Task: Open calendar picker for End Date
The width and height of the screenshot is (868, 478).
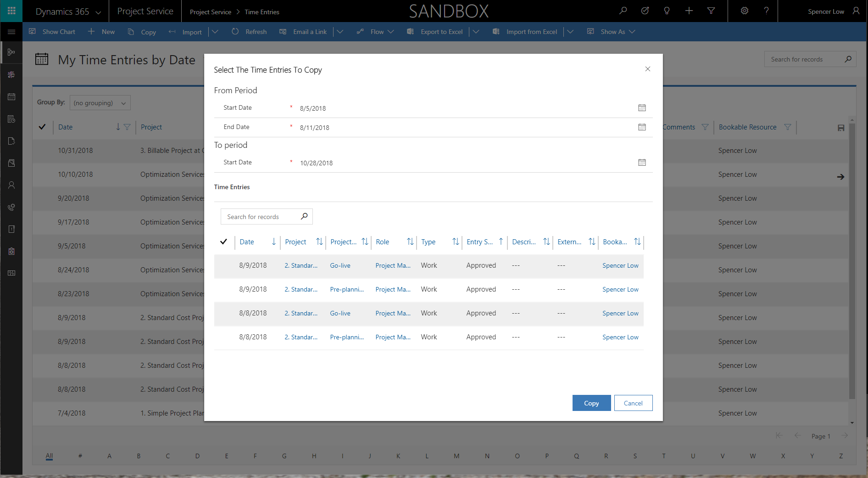Action: click(x=642, y=127)
